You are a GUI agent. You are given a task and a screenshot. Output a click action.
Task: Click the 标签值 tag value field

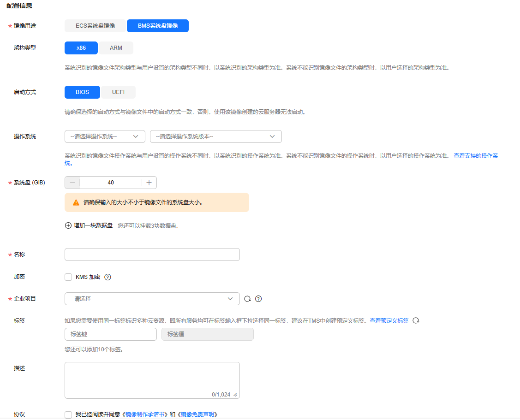point(208,334)
